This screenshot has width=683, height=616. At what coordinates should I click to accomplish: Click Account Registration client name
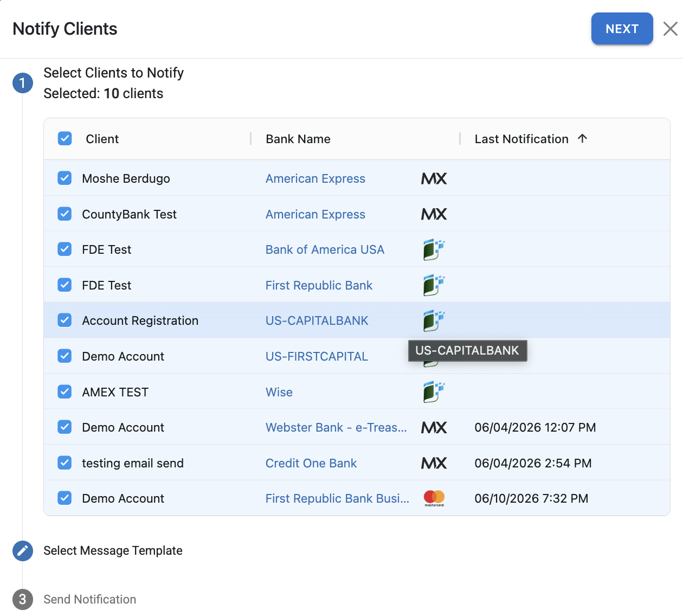tap(140, 320)
